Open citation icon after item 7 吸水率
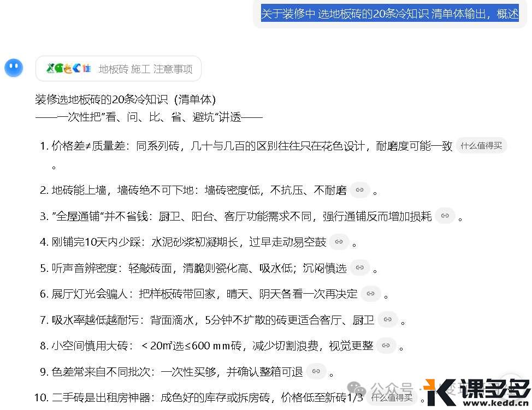532x410 pixels. click(387, 319)
